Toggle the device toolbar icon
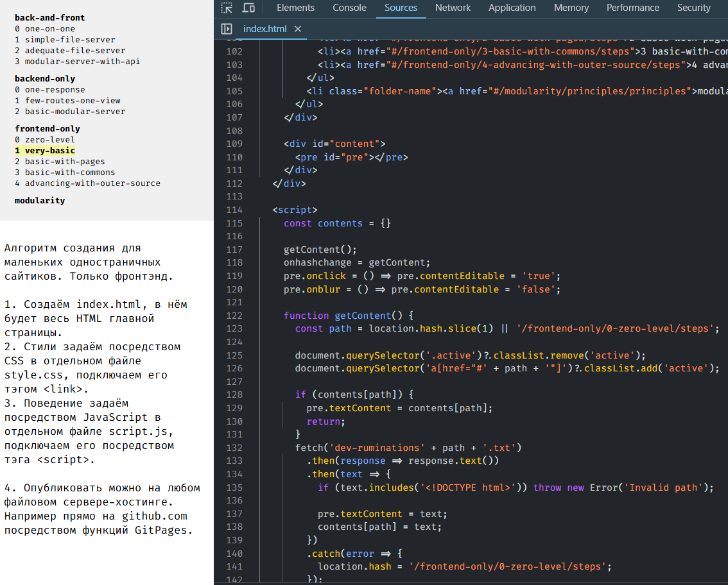Viewport: 728px width, 585px height. click(248, 8)
